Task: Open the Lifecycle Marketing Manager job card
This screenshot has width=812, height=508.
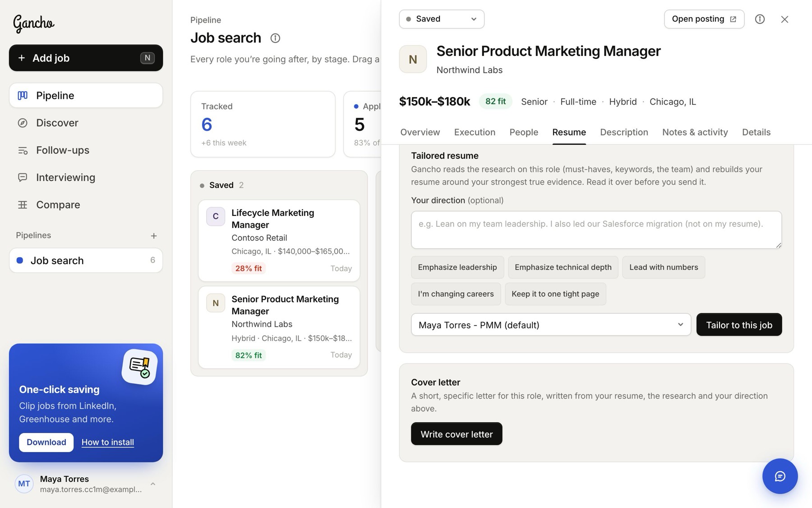Action: (x=279, y=241)
